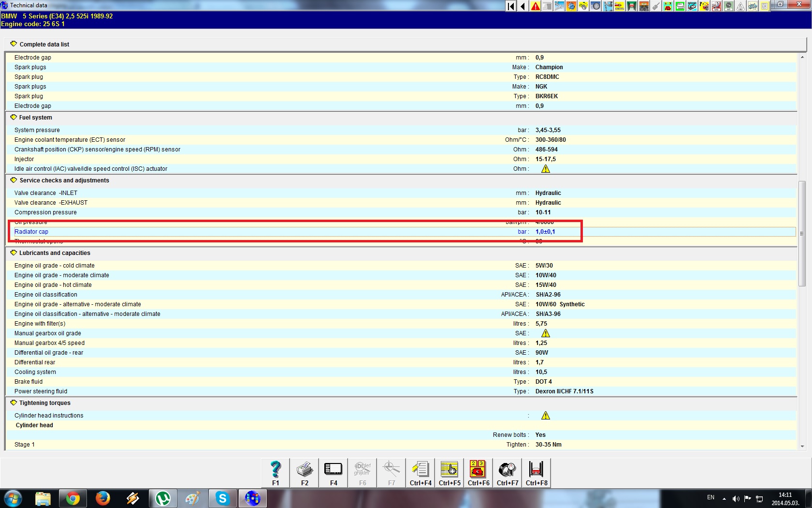Click the Ctrl+F7 tyre pressure gauge icon
The image size is (812, 508).
pos(507,473)
